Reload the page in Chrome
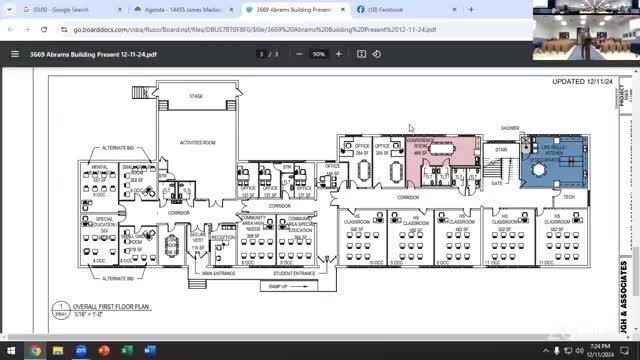Image resolution: width=640 pixels, height=360 pixels. point(44,29)
